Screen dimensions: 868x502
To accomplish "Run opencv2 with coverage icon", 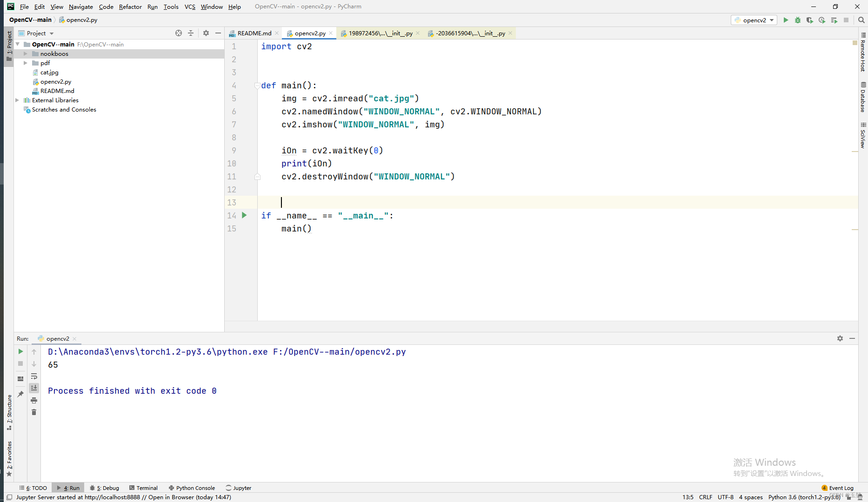I will pyautogui.click(x=810, y=20).
